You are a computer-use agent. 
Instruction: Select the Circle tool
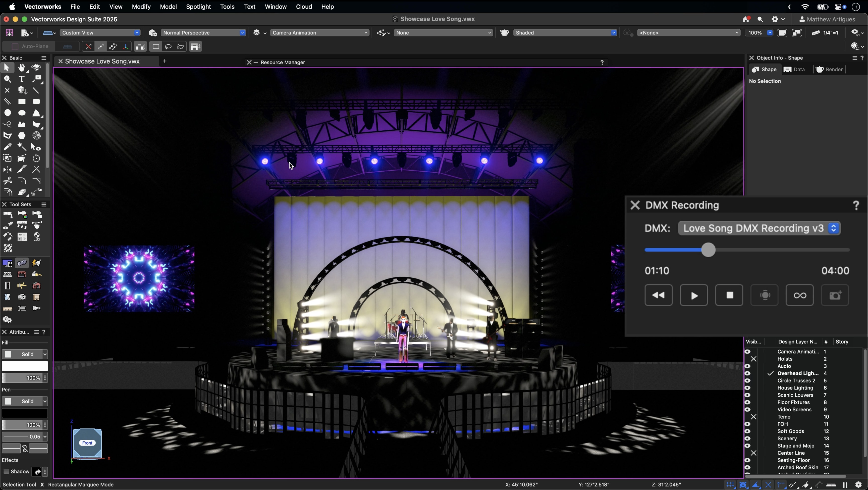(8, 113)
